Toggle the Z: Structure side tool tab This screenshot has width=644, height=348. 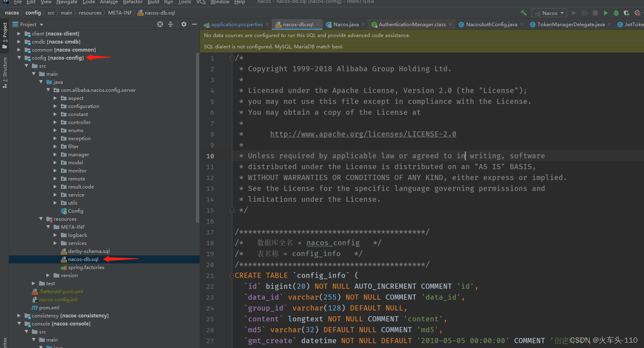pos(4,72)
